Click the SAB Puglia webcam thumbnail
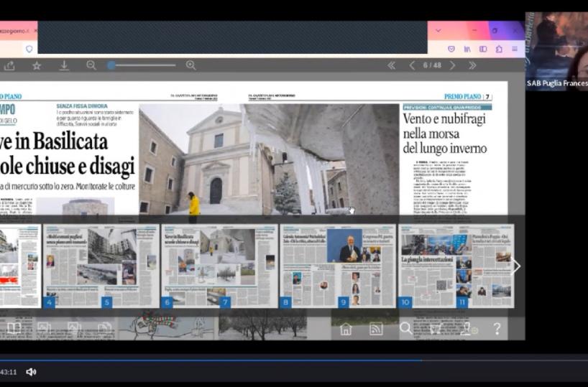The image size is (588, 387). point(556,51)
